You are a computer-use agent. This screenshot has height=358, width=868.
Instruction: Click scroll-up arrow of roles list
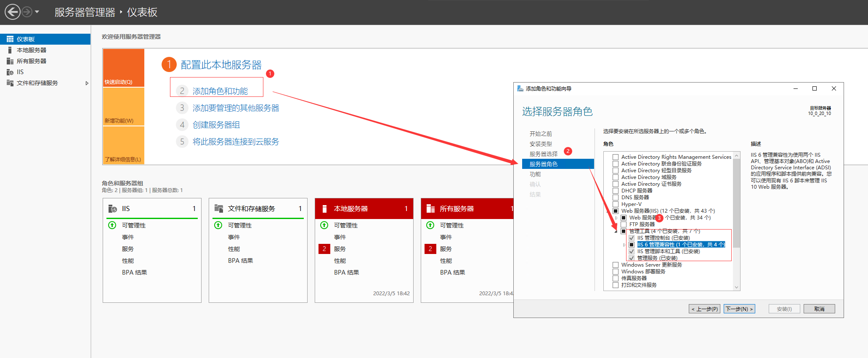click(736, 156)
